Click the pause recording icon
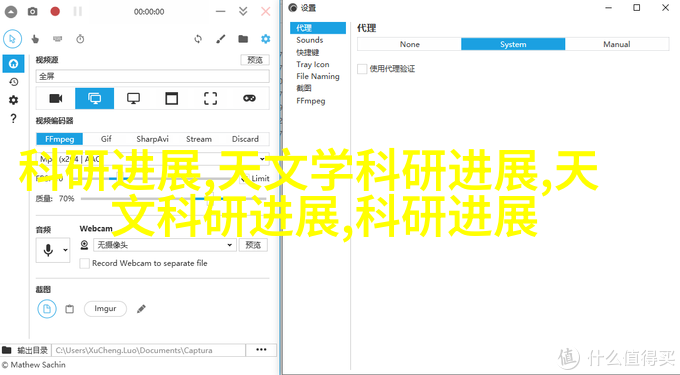This screenshot has height=375, width=680. [78, 11]
